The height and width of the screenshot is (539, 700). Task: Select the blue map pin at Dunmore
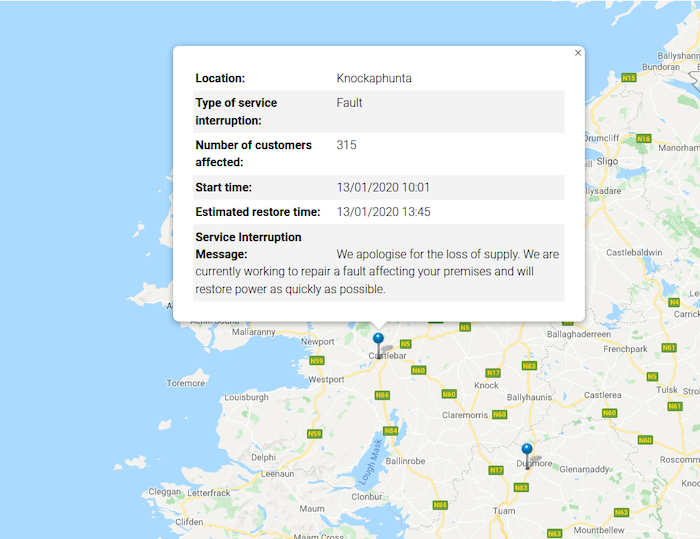[x=527, y=451]
